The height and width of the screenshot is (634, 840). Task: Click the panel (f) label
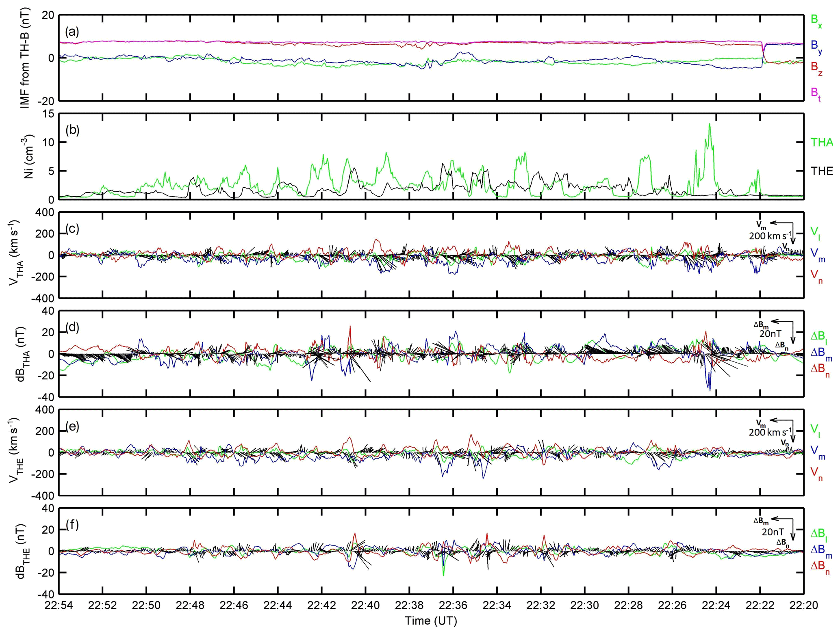click(72, 525)
